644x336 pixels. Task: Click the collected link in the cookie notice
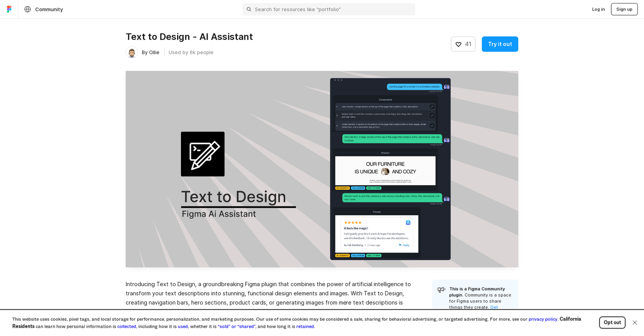126,326
